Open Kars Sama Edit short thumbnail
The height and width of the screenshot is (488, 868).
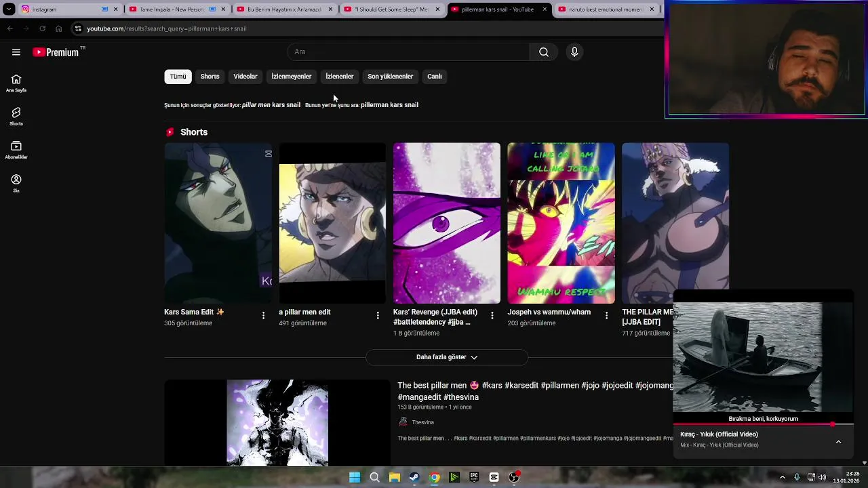pos(218,223)
